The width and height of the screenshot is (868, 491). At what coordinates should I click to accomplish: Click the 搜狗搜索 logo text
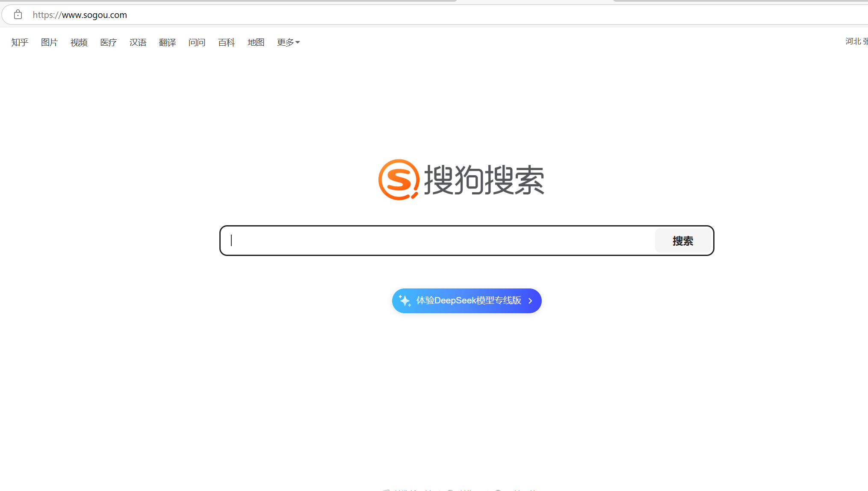(484, 180)
